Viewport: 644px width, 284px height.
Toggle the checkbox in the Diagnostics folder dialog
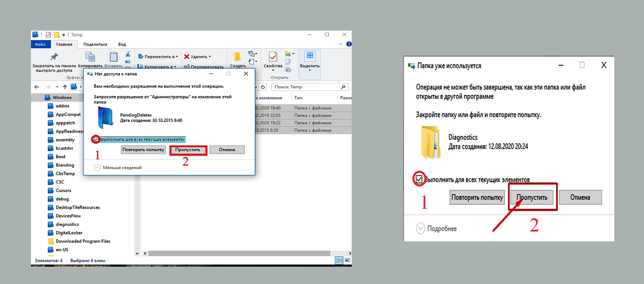pyautogui.click(x=419, y=179)
